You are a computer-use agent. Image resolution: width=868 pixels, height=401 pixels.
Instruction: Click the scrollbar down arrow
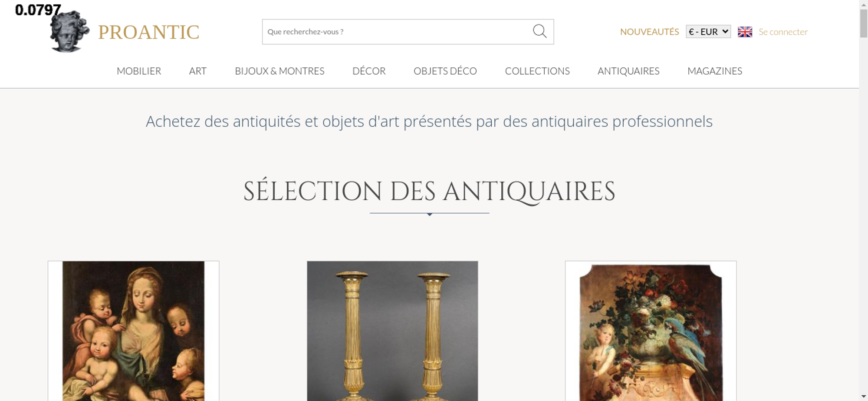click(863, 396)
